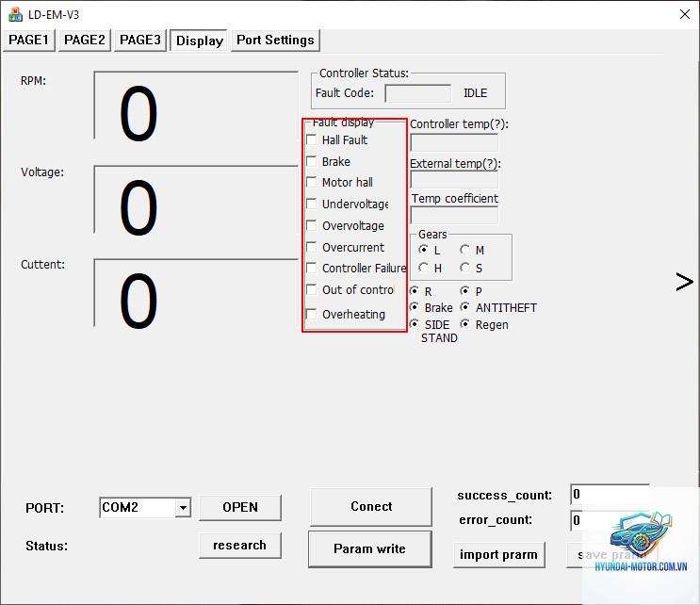700x605 pixels.
Task: Click the LD-EM-V3 app icon in title bar
Action: [15, 15]
